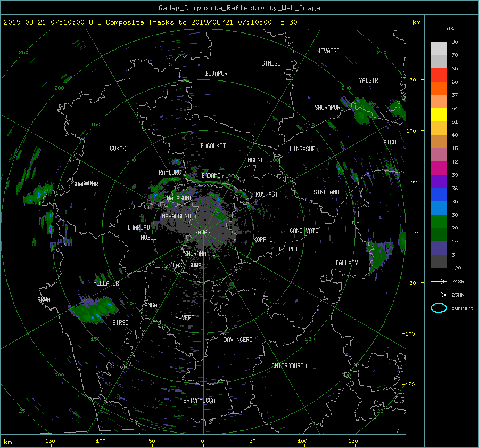Image resolution: width=479 pixels, height=448 pixels.
Task: Click the RAICHUR city label
Action: [x=391, y=142]
